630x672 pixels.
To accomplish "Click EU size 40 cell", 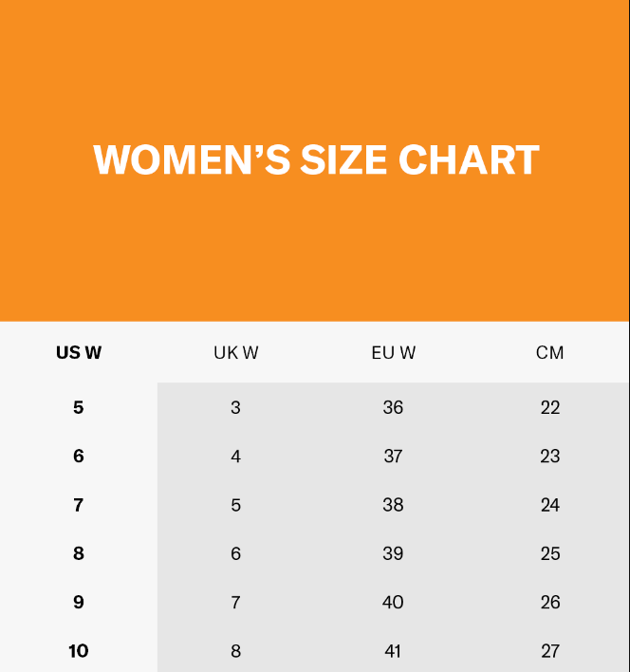I will tap(393, 602).
